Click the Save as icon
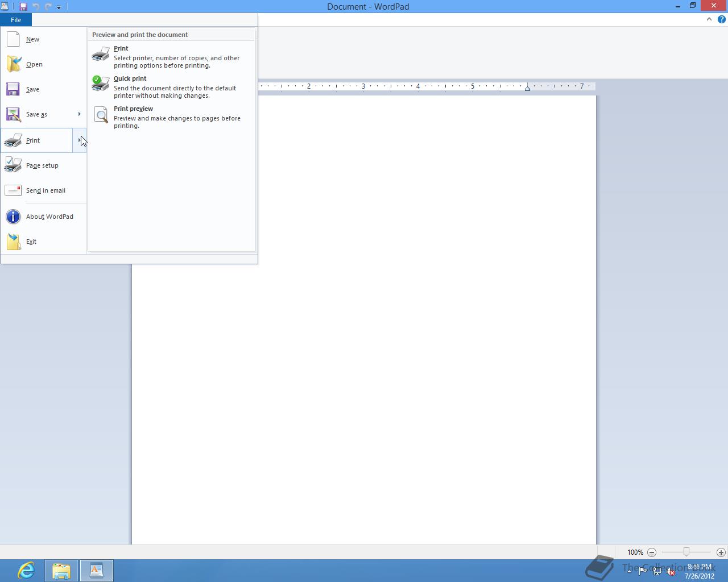The height and width of the screenshot is (582, 728). pyautogui.click(x=13, y=114)
